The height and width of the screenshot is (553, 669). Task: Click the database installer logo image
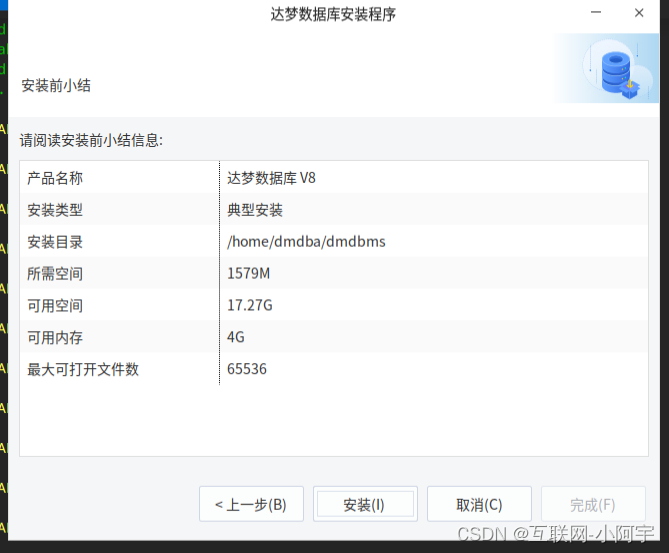tap(607, 68)
